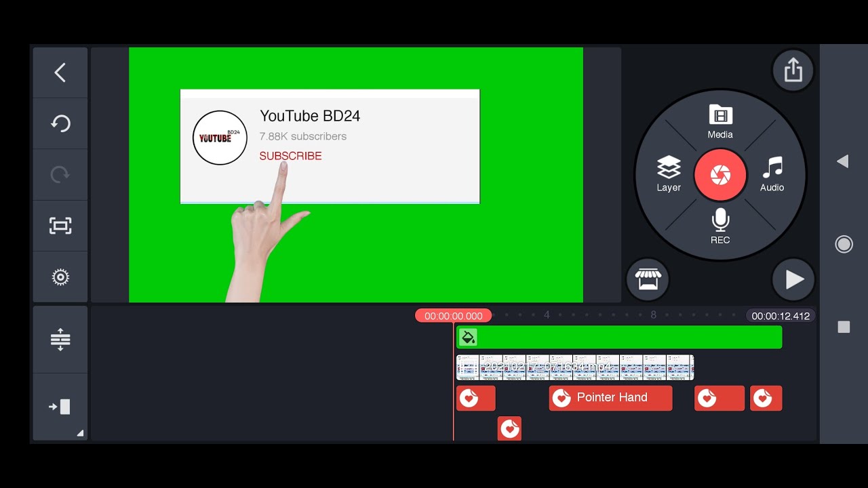Select the 20210217 video clip layer

click(575, 367)
